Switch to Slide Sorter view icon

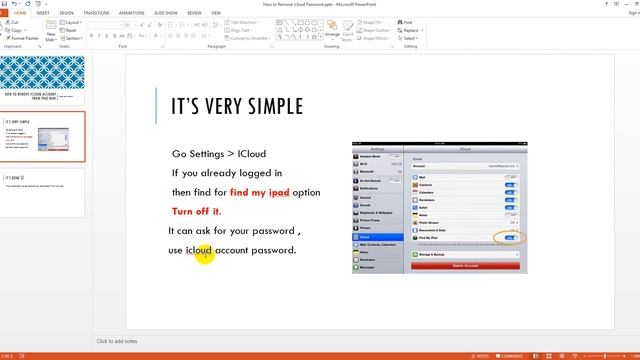[x=549, y=356]
